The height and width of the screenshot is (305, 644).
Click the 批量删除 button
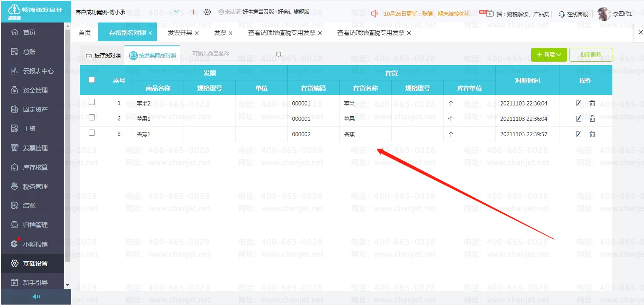590,55
